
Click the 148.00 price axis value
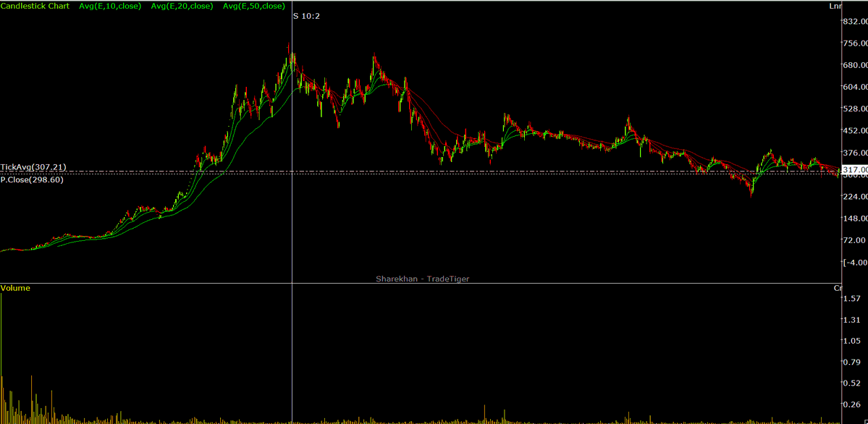click(x=856, y=218)
